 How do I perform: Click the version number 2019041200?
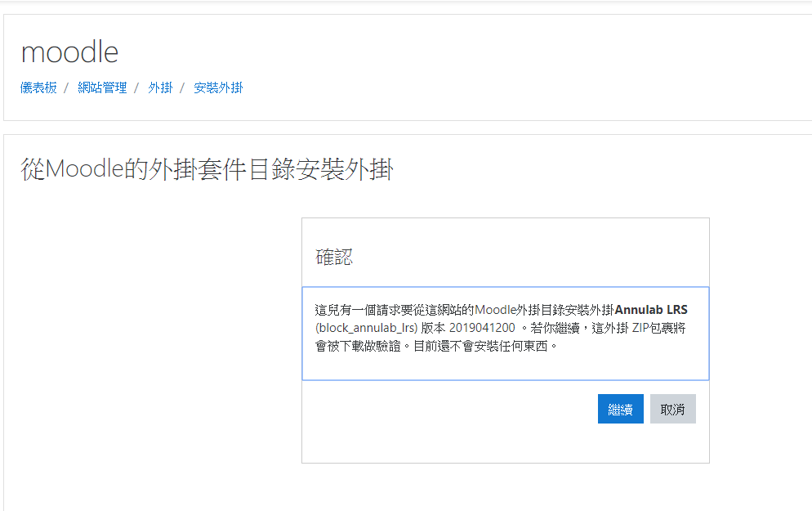coord(482,328)
